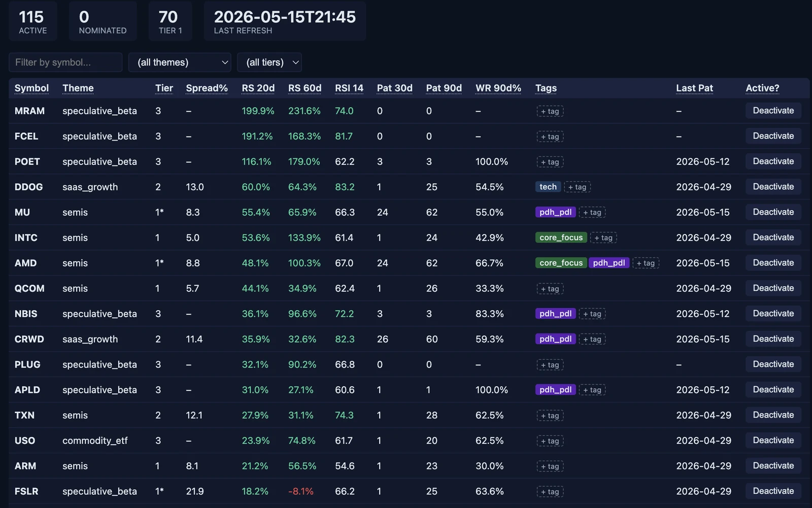Image resolution: width=812 pixels, height=508 pixels.
Task: Deactivate the AMD row
Action: [773, 263]
